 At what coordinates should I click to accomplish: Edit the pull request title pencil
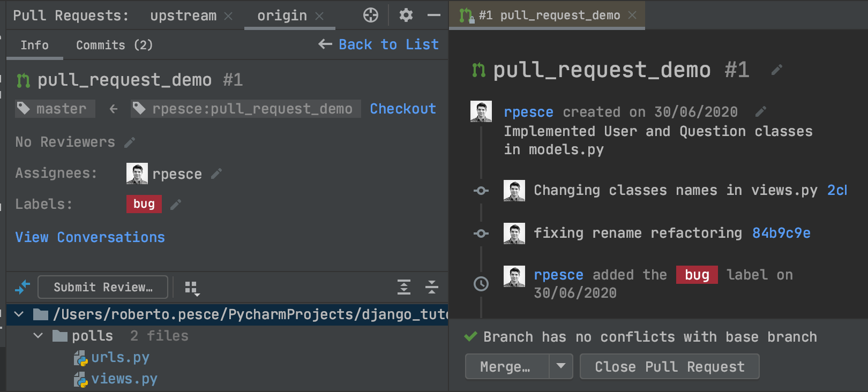click(x=776, y=70)
